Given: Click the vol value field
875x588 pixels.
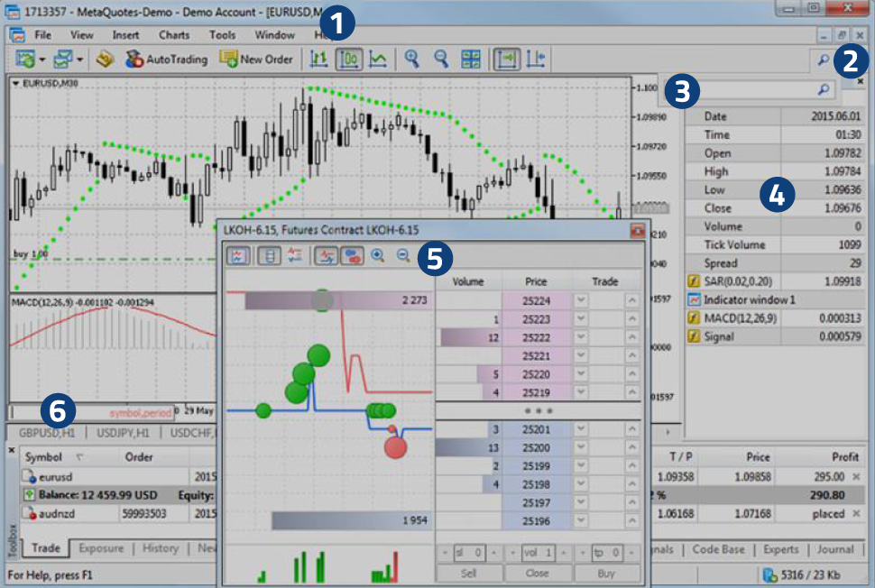Looking at the screenshot, I should pos(539,553).
